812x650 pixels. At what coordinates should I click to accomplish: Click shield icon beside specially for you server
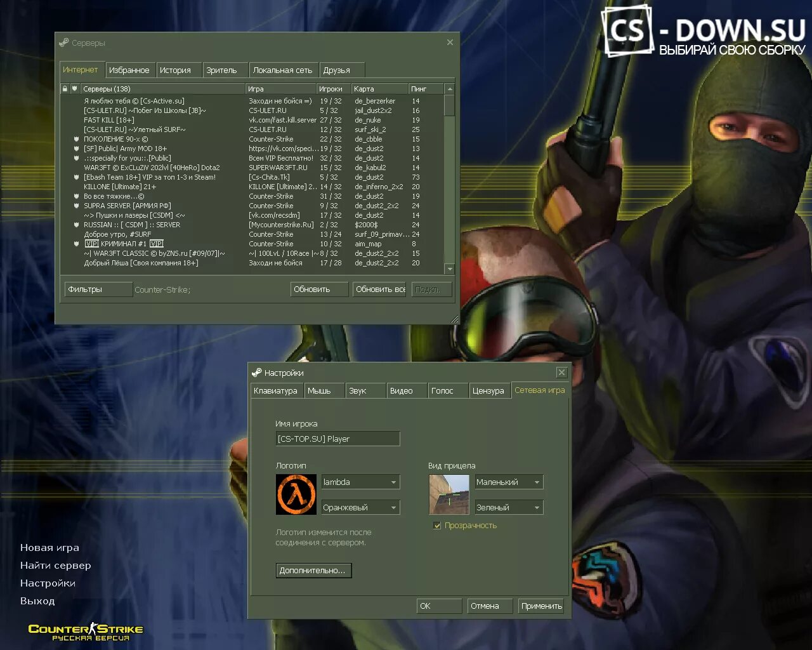(76, 158)
